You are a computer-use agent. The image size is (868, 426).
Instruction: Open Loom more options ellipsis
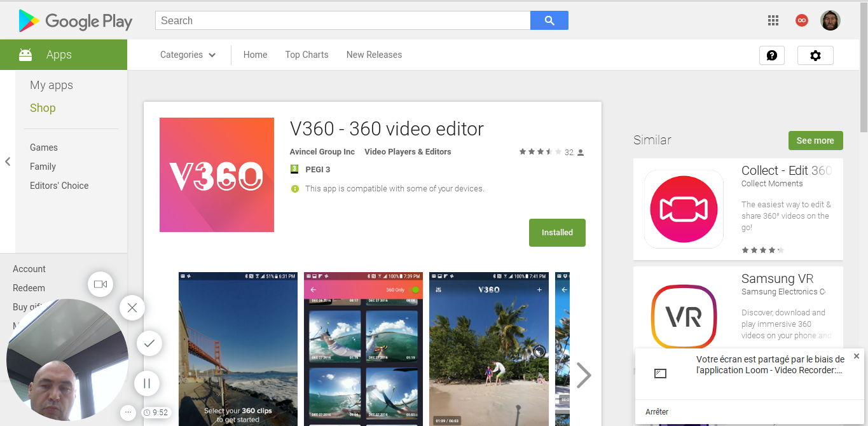pos(128,412)
